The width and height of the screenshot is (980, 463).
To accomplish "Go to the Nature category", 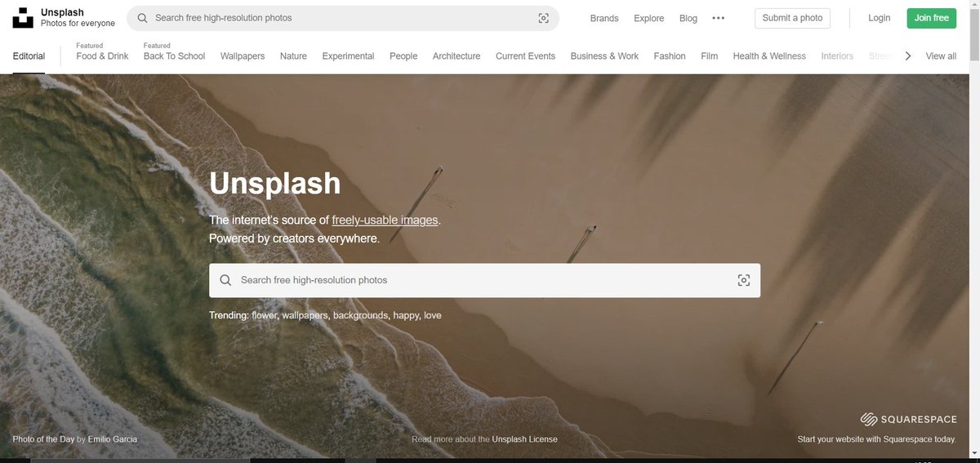I will pyautogui.click(x=293, y=56).
